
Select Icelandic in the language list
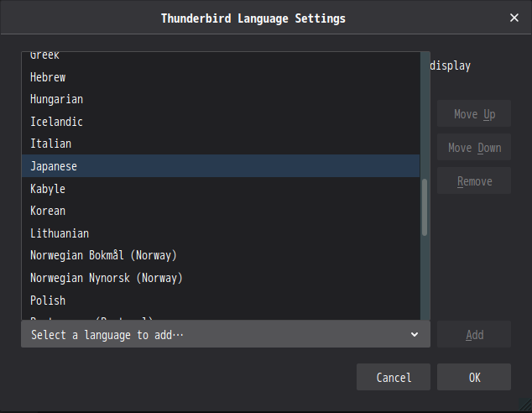coord(221,122)
